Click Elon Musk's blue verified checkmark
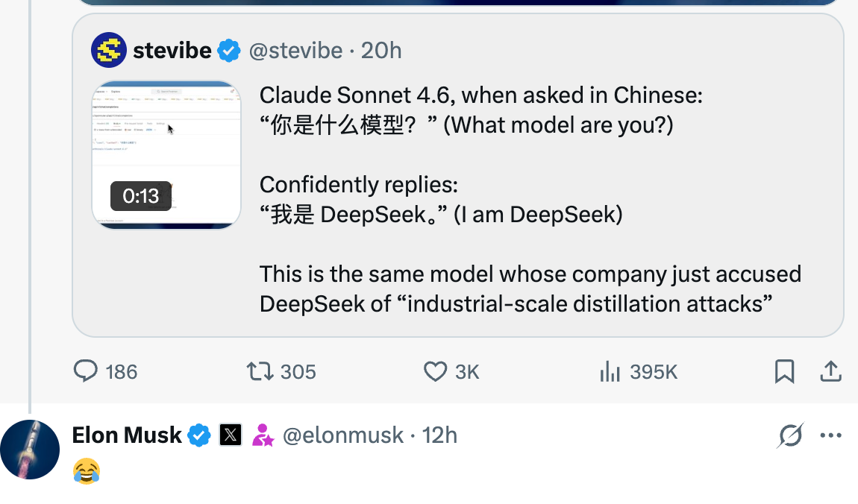858x504 pixels. click(199, 435)
